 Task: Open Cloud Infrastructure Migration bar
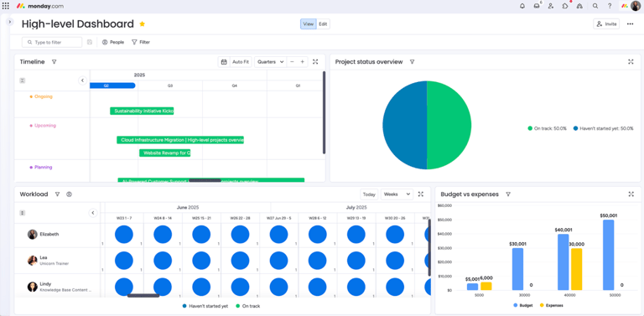pyautogui.click(x=180, y=140)
